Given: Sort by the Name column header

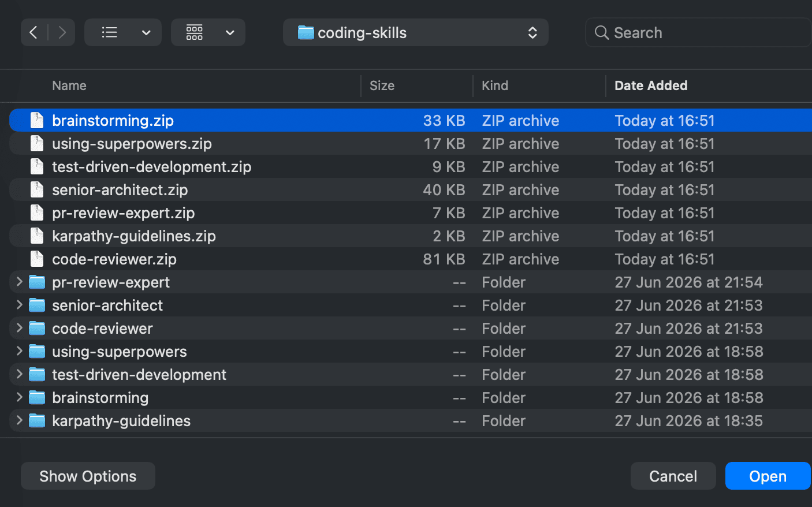Looking at the screenshot, I should 69,85.
